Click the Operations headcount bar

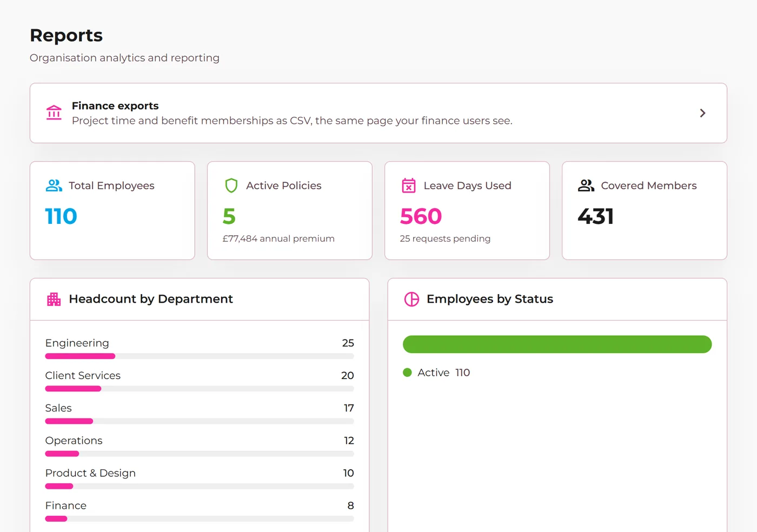coord(200,454)
